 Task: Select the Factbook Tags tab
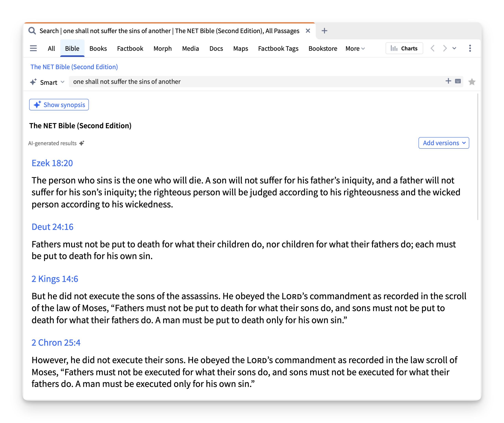pyautogui.click(x=278, y=48)
